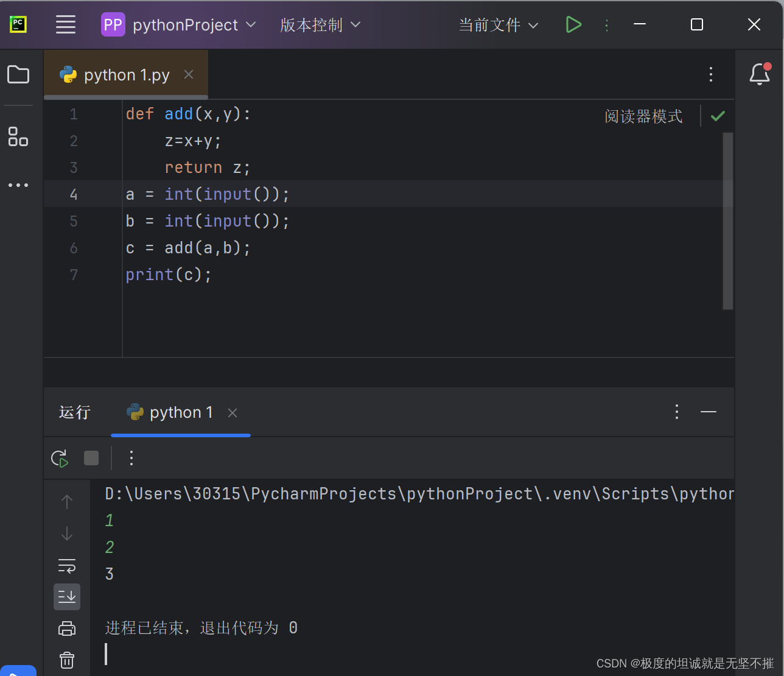Run the script with the green play button
This screenshot has height=676, width=784.
573,25
